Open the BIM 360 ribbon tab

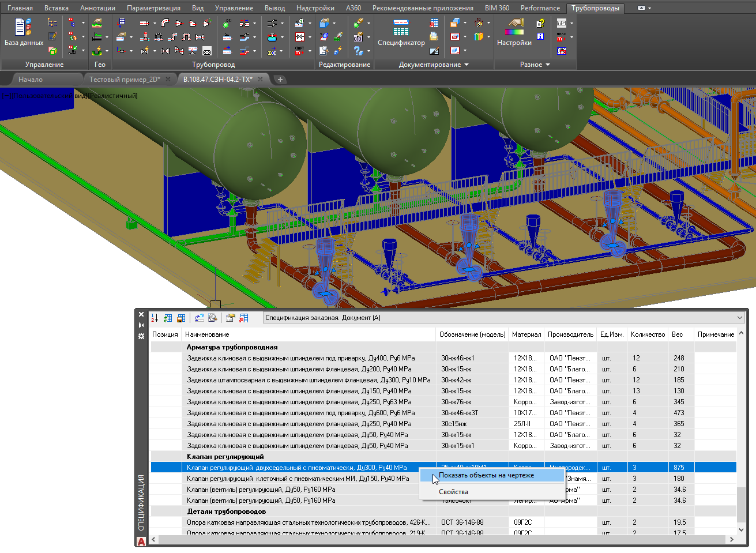[x=497, y=8]
